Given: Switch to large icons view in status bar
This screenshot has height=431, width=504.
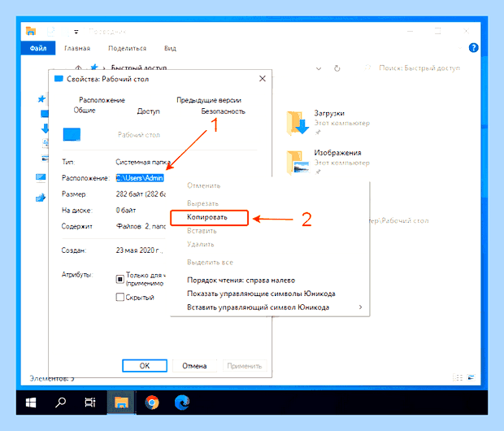Looking at the screenshot, I should (471, 377).
